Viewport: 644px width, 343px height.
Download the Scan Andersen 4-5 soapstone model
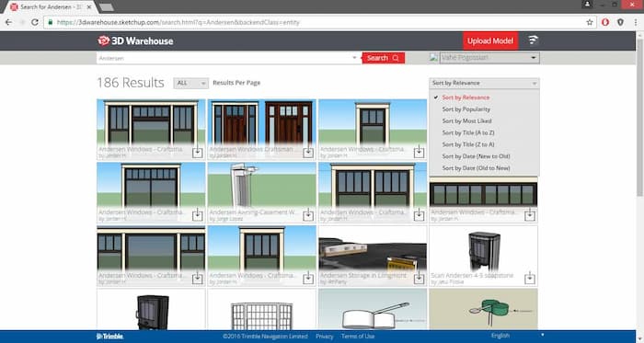point(530,278)
